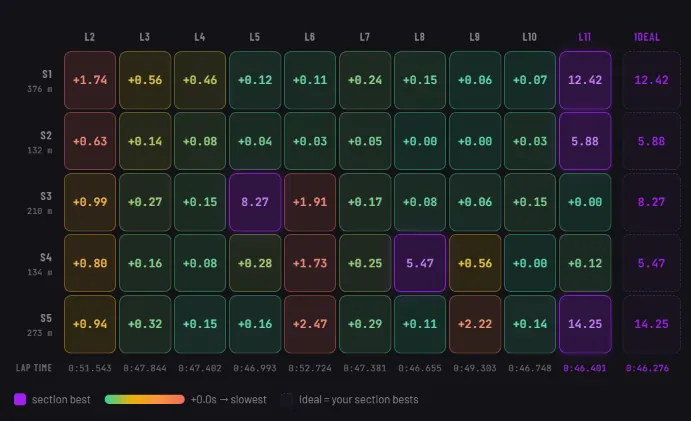
Task: Click the purple 5.47 cell under L8
Action: click(420, 263)
